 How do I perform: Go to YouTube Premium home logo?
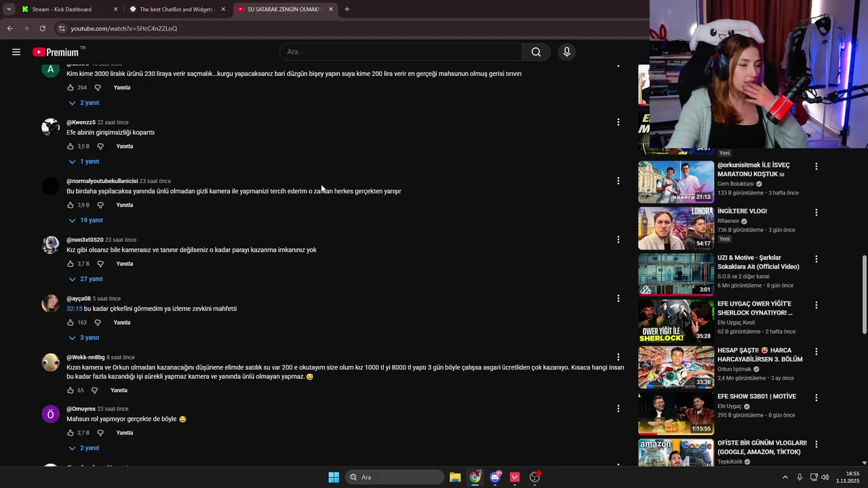[56, 52]
